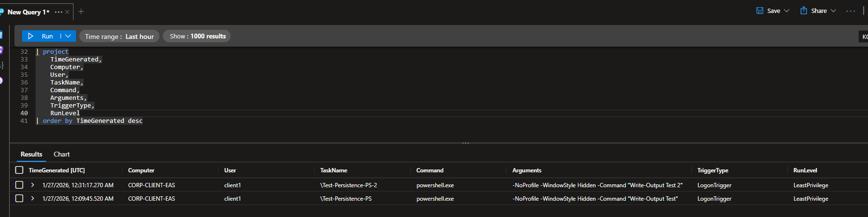
Task: Expand the 12:31:17 AM result row
Action: coord(33,185)
